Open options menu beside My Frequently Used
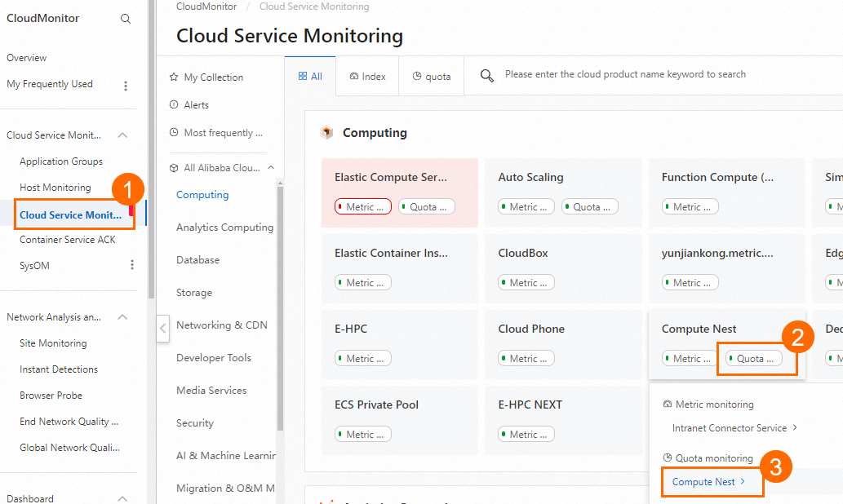The image size is (843, 504). [x=126, y=86]
